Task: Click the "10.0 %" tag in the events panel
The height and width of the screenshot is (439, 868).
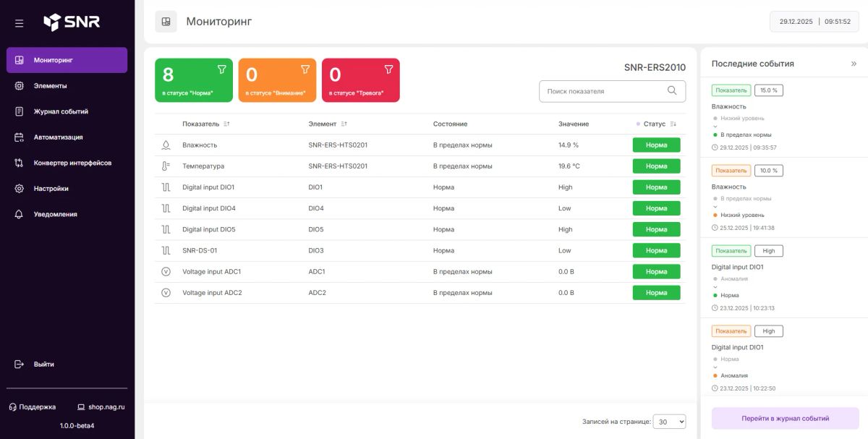Action: pyautogui.click(x=769, y=171)
